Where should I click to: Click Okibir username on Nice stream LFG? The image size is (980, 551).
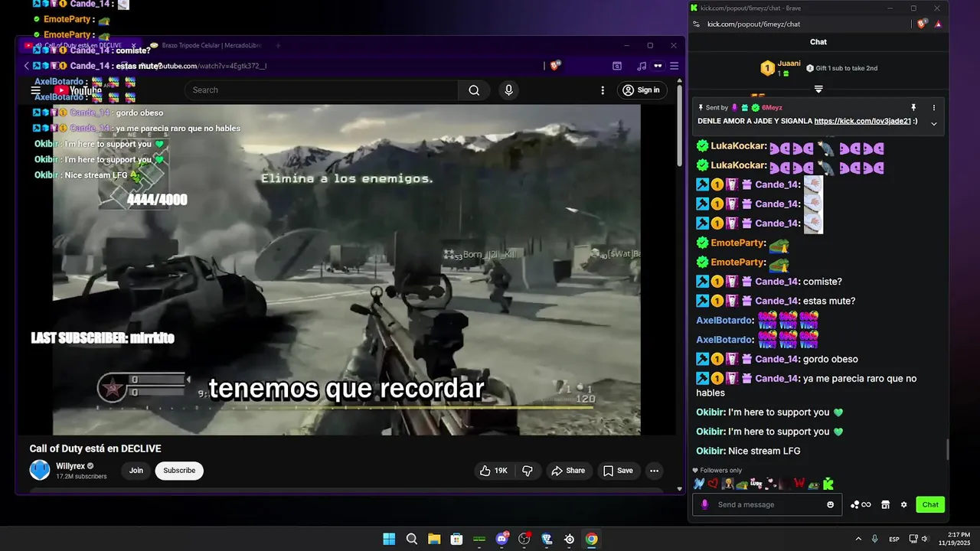point(710,451)
